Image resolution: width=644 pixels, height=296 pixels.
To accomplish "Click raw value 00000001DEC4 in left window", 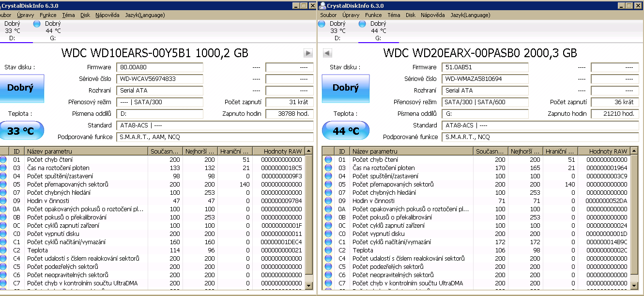I will (x=281, y=242).
